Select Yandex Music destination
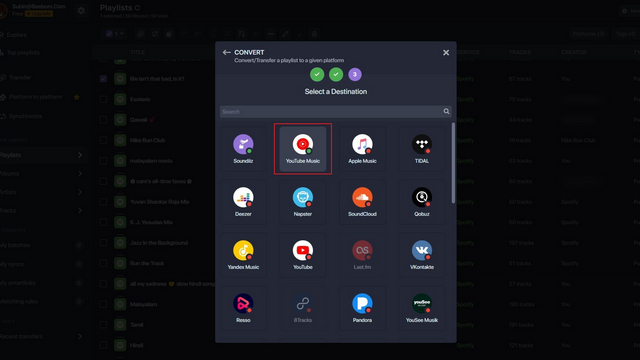This screenshot has width=640, height=360. click(x=243, y=255)
